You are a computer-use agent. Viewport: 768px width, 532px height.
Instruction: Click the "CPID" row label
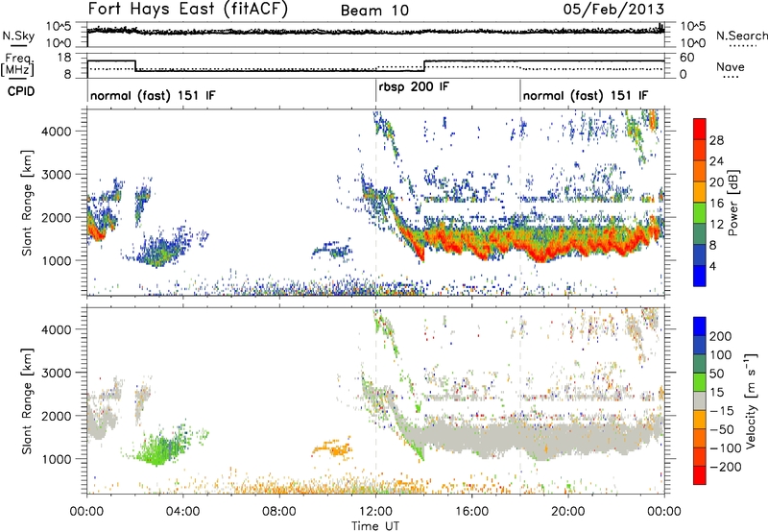20,91
